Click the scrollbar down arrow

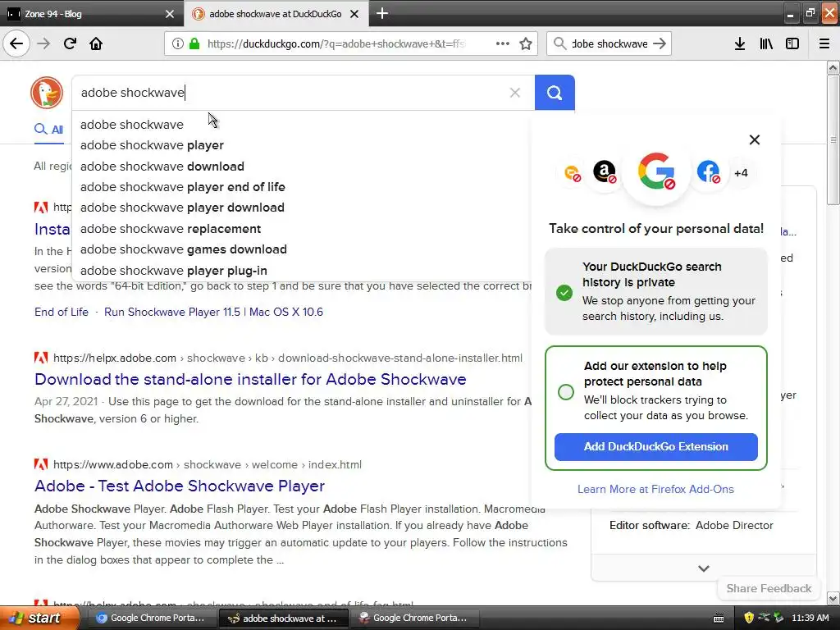[833, 598]
